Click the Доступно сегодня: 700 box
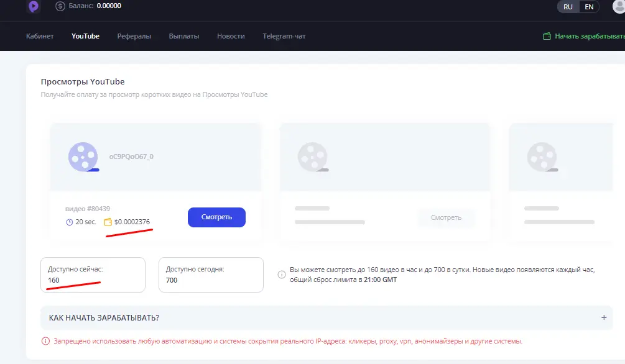This screenshot has width=625, height=364. [211, 275]
